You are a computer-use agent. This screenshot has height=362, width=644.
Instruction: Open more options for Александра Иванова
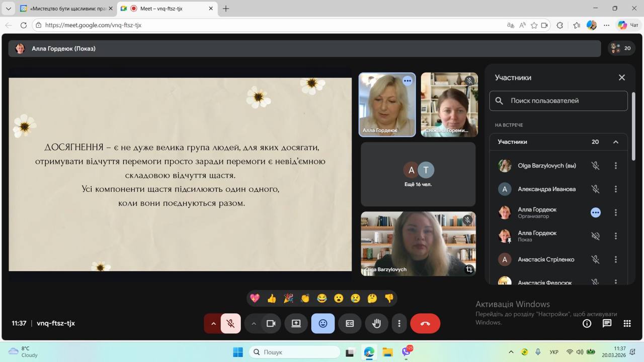615,189
